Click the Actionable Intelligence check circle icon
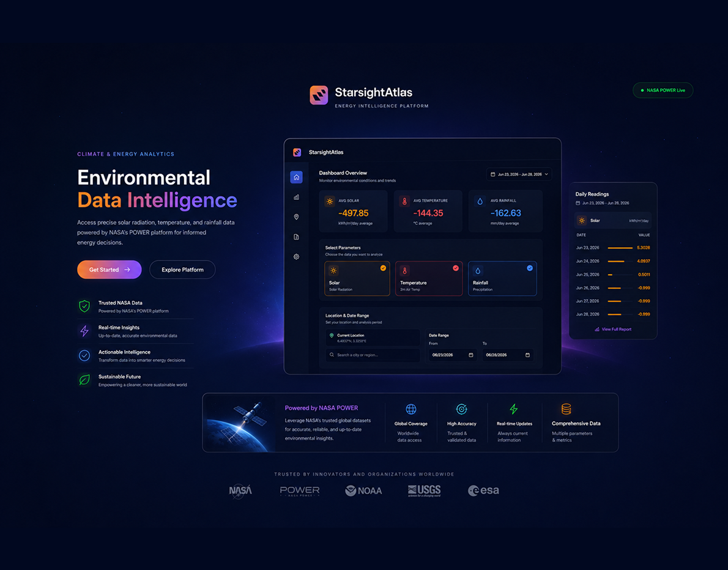The height and width of the screenshot is (570, 728). [x=84, y=355]
